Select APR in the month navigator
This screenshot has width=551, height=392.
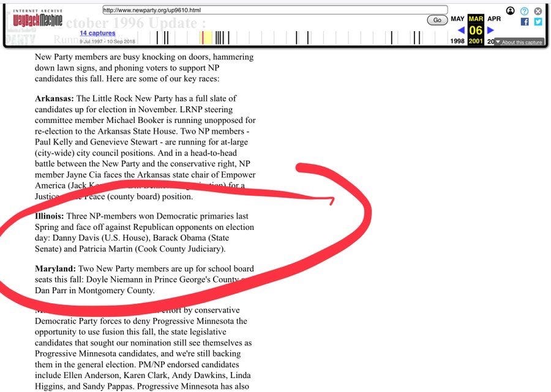493,18
